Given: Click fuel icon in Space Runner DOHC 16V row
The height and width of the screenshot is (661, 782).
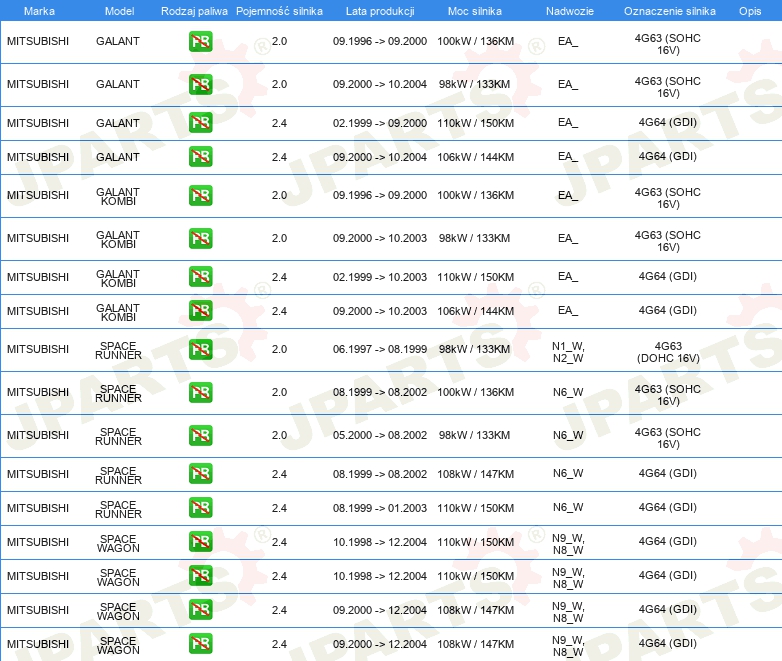Looking at the screenshot, I should (x=200, y=349).
